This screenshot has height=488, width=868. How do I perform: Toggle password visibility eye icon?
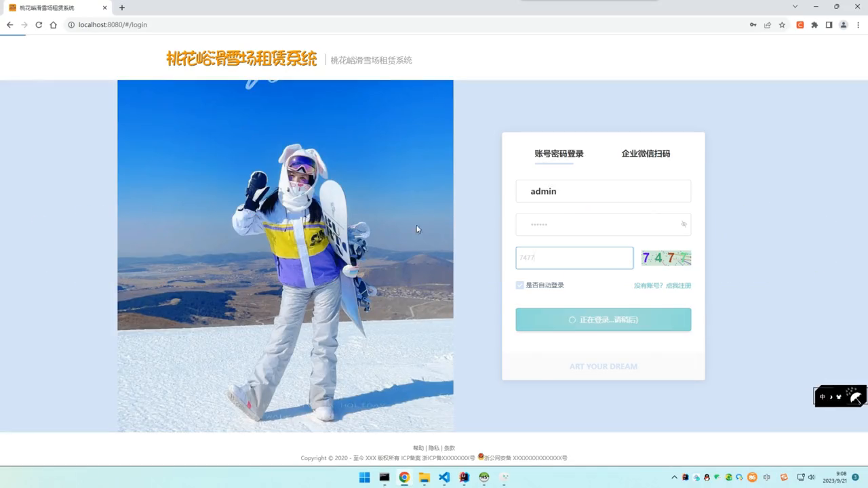point(684,224)
